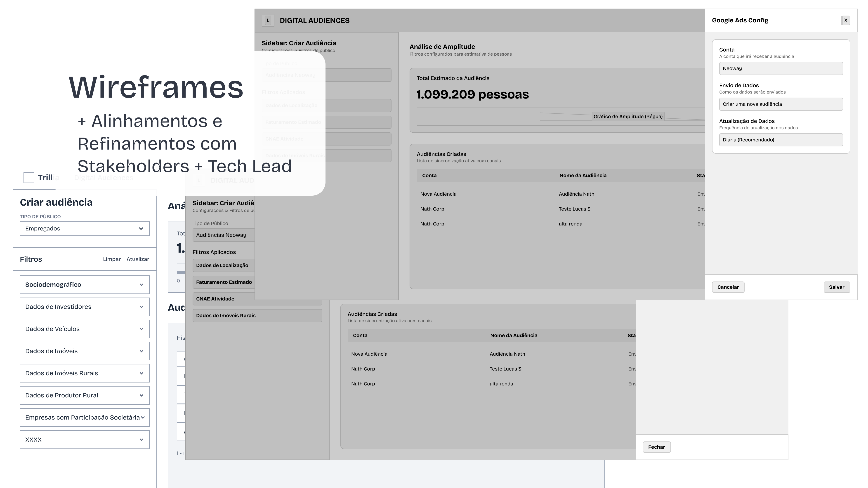The height and width of the screenshot is (488, 868).
Task: Click Limpar next to Filtros
Action: (x=112, y=259)
